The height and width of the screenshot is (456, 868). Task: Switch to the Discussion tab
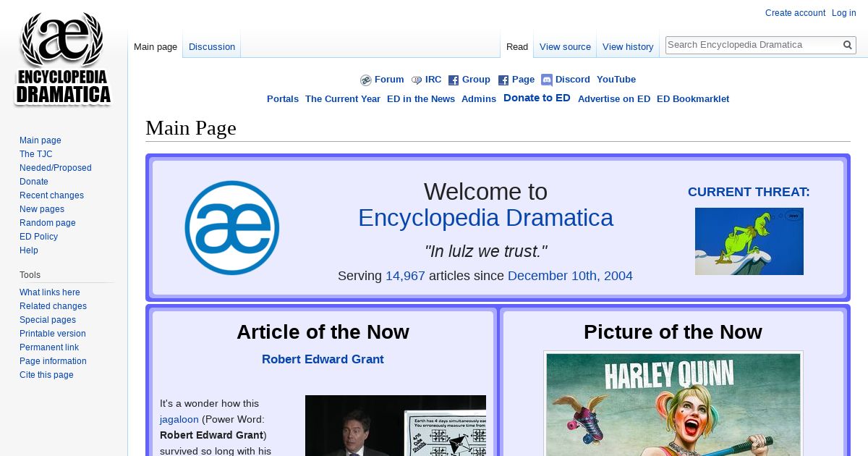click(x=212, y=46)
